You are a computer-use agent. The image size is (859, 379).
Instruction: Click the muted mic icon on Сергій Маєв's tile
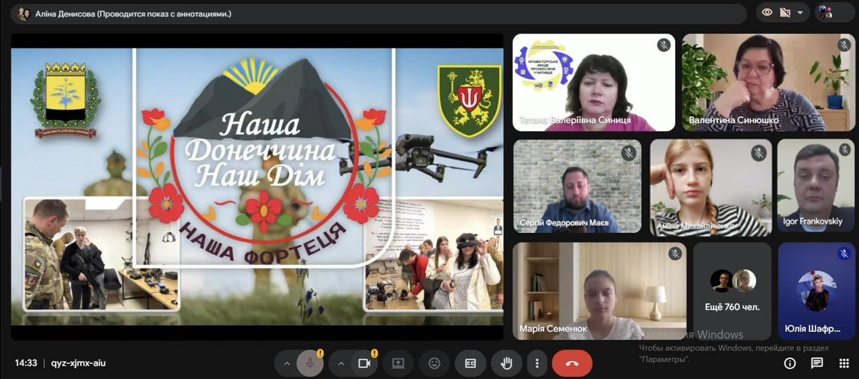pyautogui.click(x=629, y=152)
